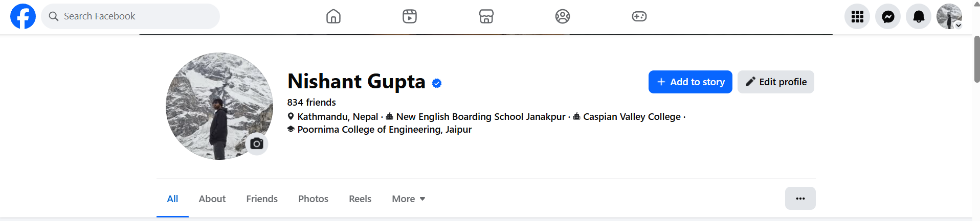Switch to the About tab
The width and height of the screenshot is (980, 221).
[x=212, y=199]
